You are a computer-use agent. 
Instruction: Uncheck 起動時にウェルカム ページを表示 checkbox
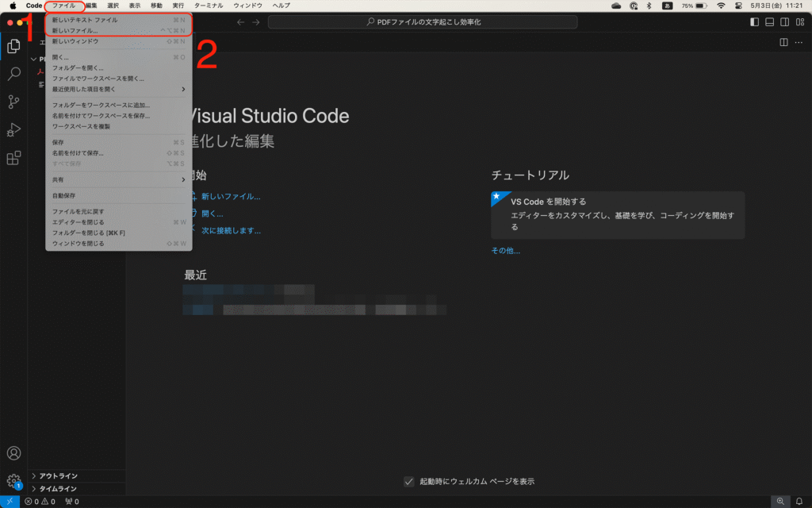[408, 482]
